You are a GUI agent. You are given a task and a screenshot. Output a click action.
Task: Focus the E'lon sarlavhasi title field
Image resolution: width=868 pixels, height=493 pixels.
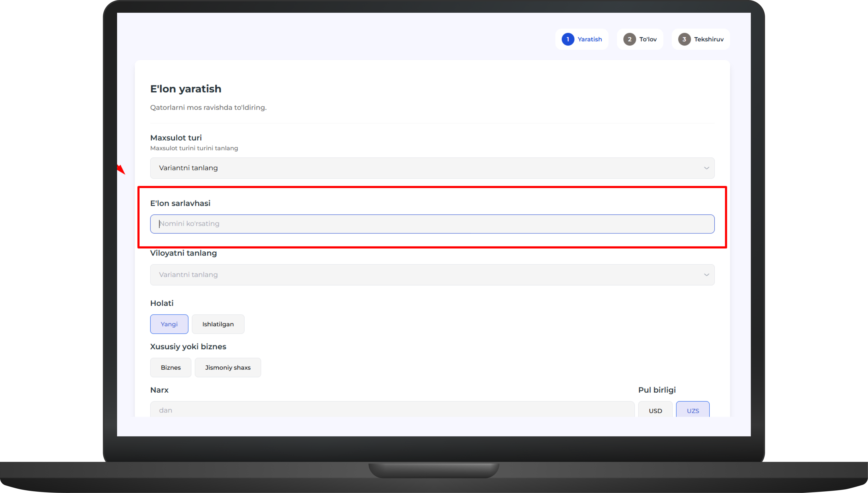click(x=432, y=224)
